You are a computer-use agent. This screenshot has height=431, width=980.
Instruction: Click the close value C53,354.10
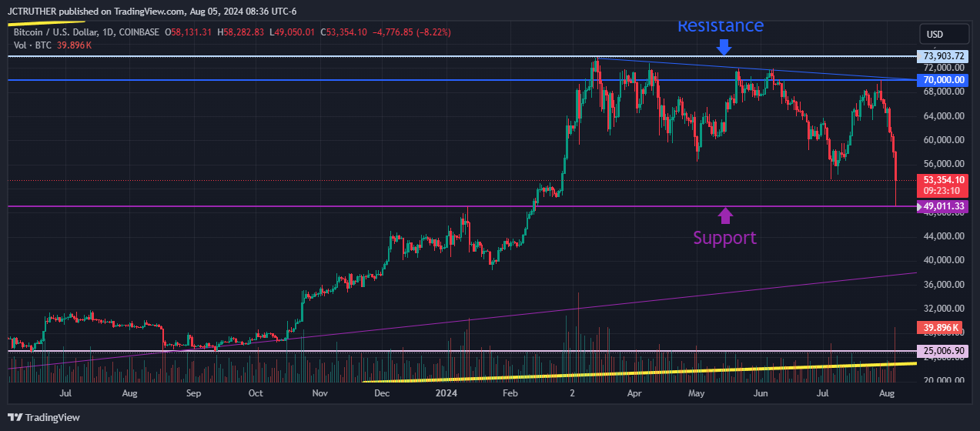coord(346,32)
